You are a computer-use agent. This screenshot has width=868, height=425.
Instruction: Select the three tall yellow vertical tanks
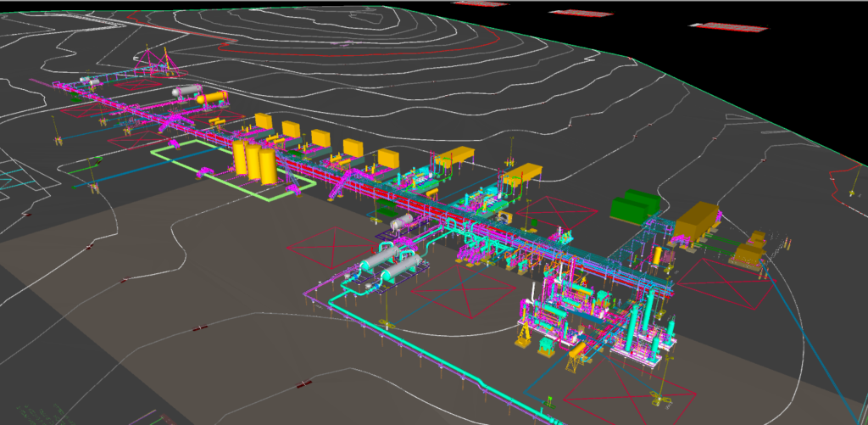[x=254, y=161]
